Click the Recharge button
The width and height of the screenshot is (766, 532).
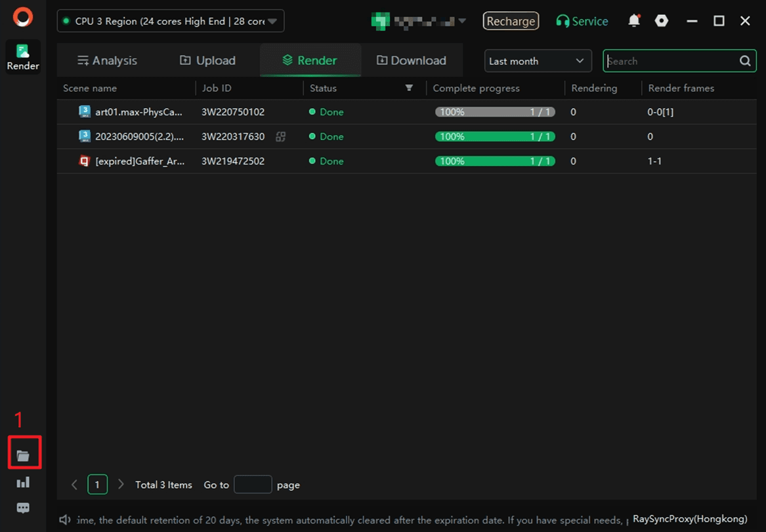(511, 21)
